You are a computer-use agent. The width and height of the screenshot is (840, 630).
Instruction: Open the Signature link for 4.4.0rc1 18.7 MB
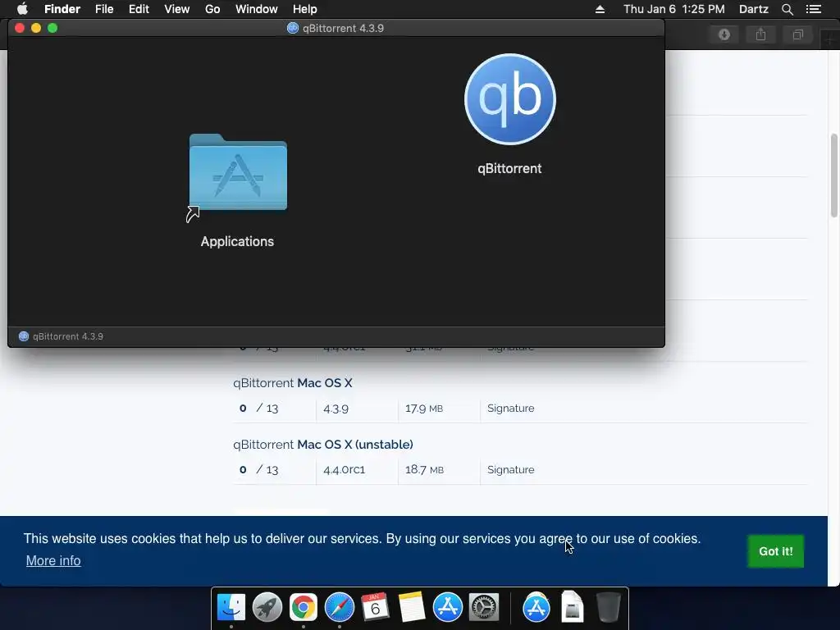[510, 470]
